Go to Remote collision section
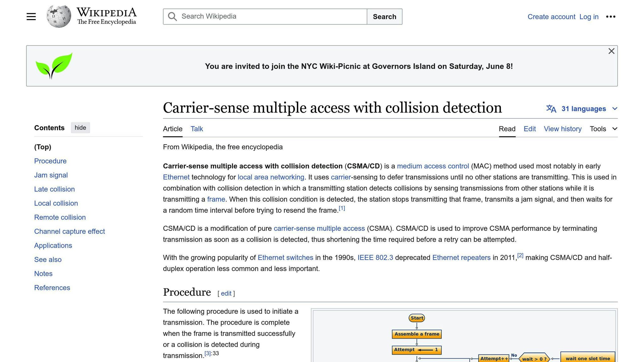This screenshot has width=644, height=362. click(x=60, y=217)
